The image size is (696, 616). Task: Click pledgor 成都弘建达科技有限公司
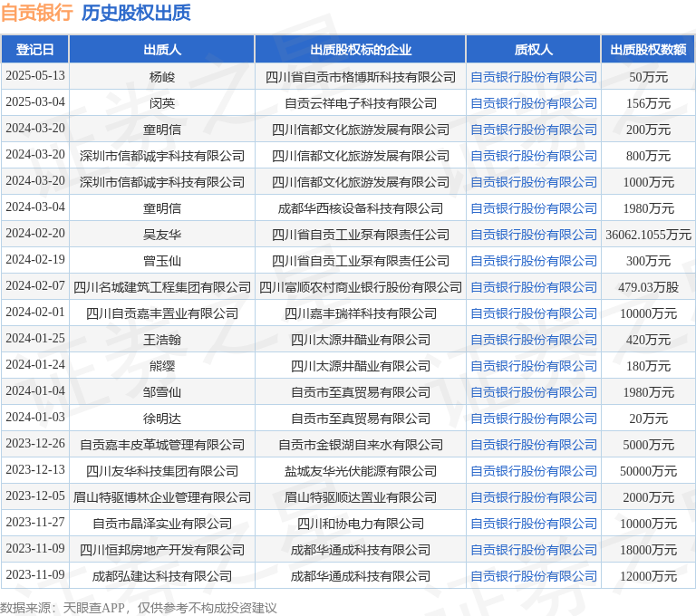click(x=162, y=576)
